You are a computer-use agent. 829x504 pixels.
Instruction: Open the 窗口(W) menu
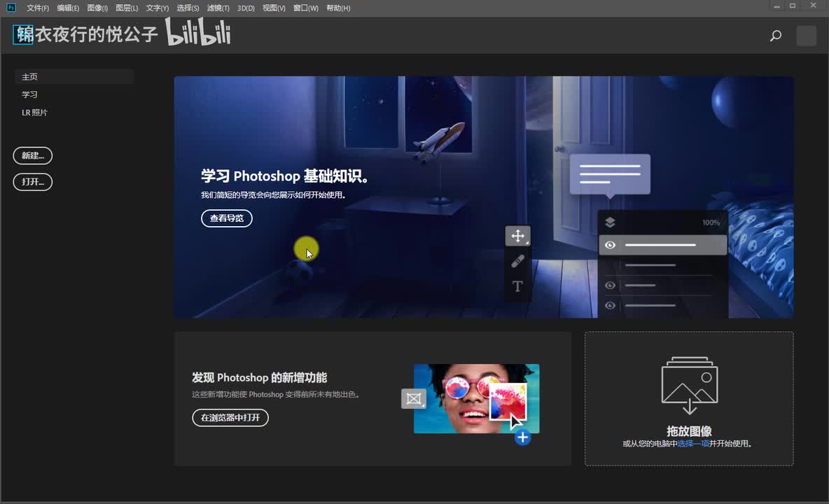305,8
